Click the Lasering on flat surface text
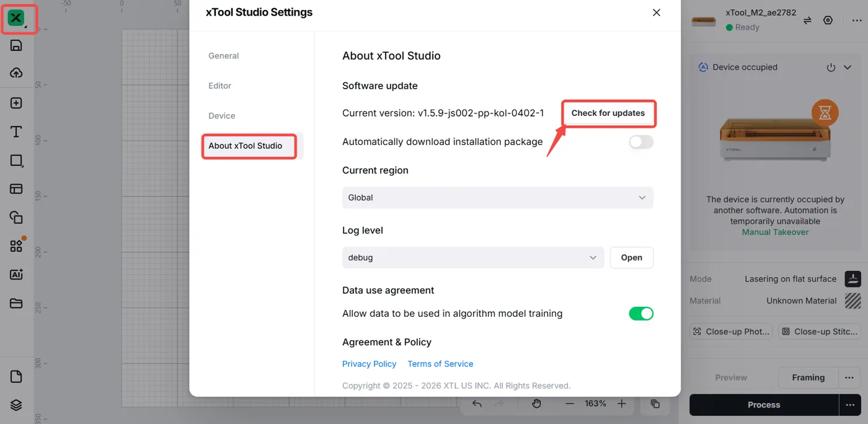 coord(790,279)
